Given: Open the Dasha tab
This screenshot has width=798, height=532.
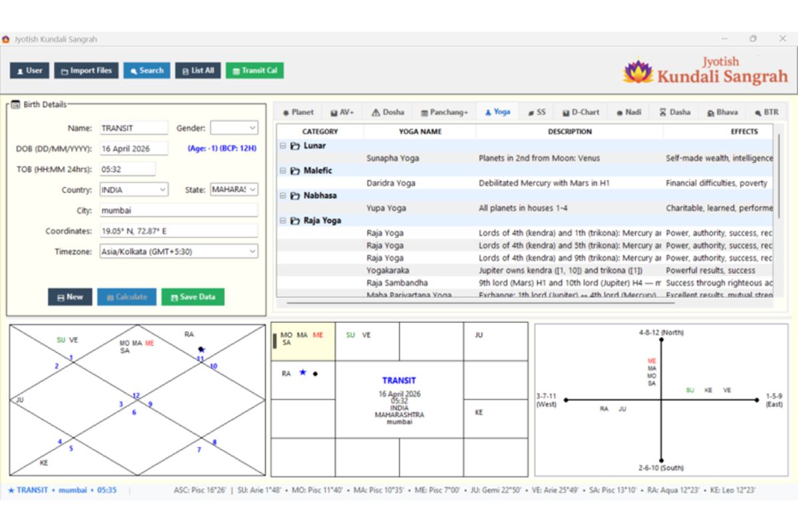Looking at the screenshot, I should coord(674,112).
